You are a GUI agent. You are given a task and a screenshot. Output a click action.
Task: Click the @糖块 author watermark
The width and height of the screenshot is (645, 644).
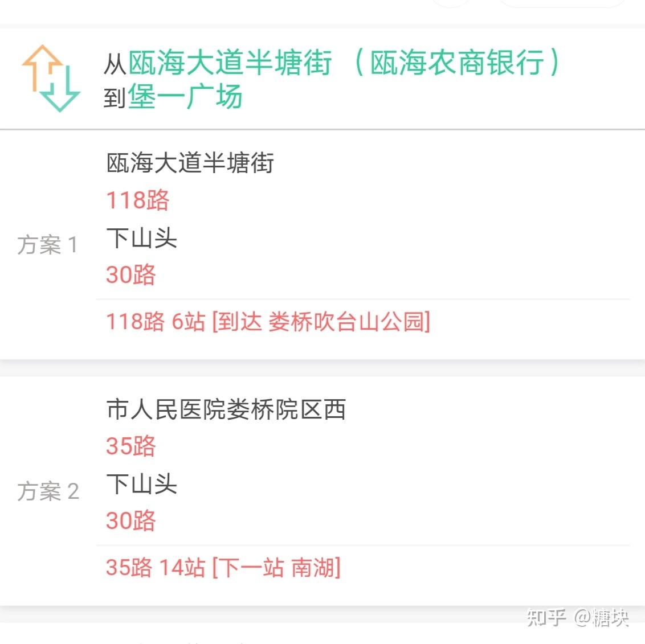pyautogui.click(x=602, y=617)
